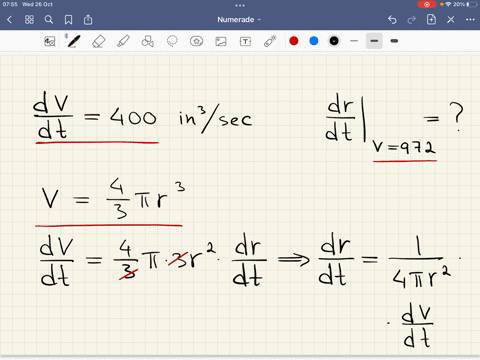The image size is (480, 360).
Task: Select the Highlighter tool
Action: click(x=123, y=41)
